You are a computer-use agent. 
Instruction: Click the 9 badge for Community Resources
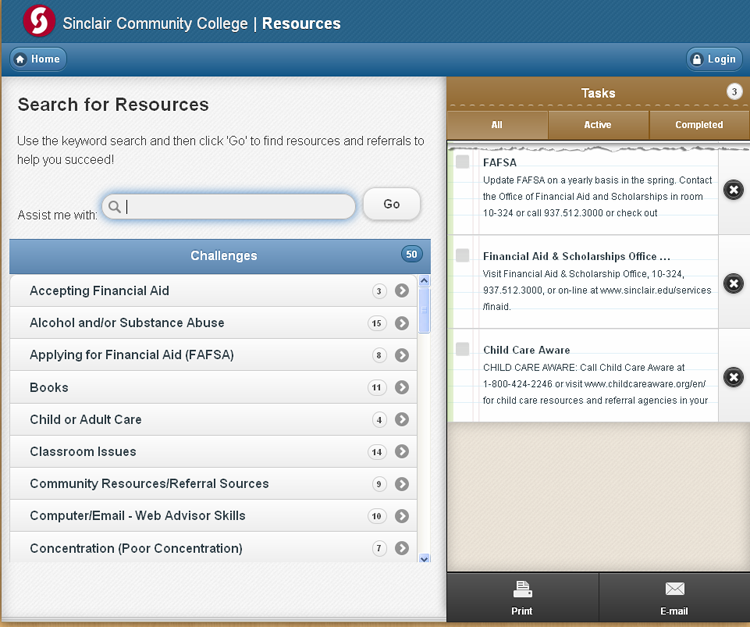click(x=379, y=484)
